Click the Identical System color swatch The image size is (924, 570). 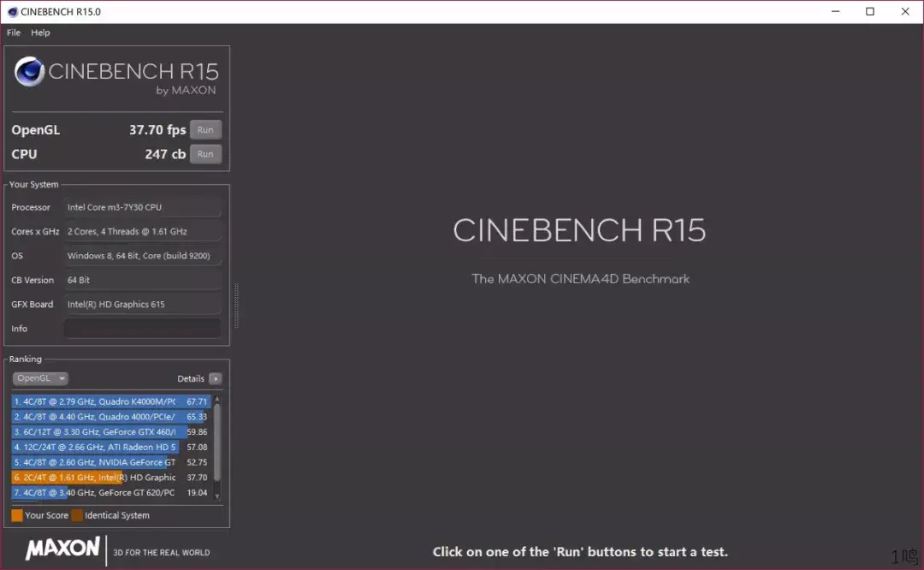(x=77, y=515)
